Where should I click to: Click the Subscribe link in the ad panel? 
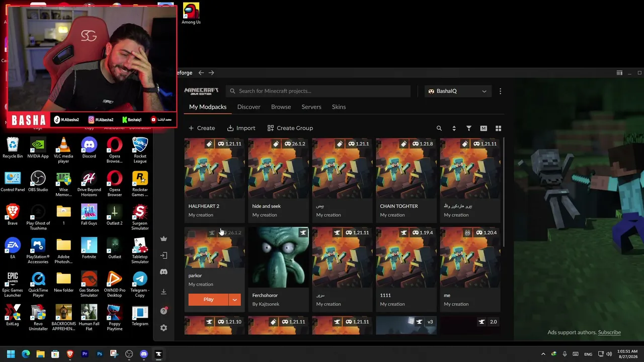point(609,332)
